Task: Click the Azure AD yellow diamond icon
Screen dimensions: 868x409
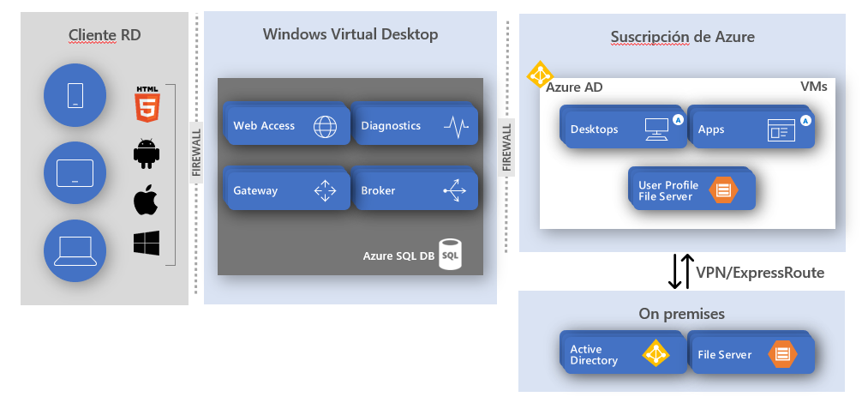Action: 540,75
